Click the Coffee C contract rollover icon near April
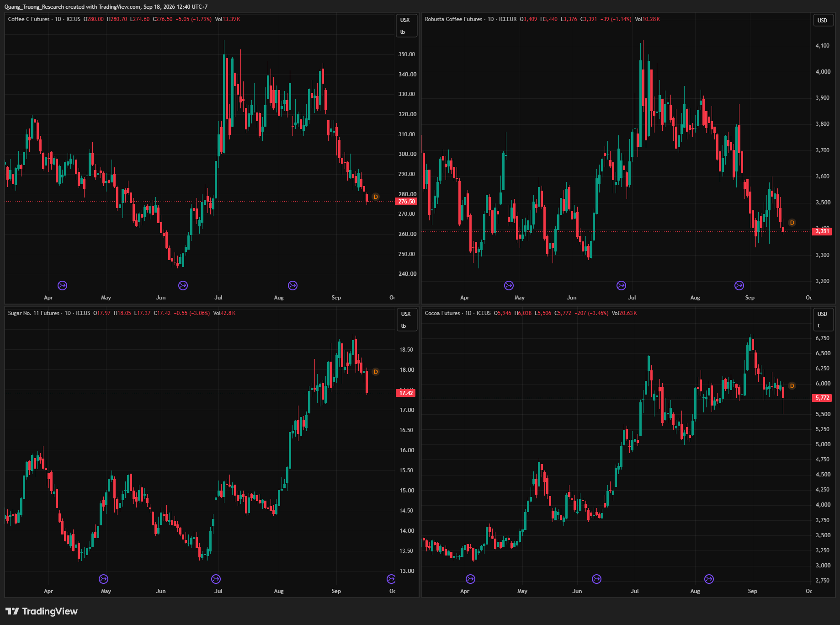This screenshot has height=625, width=840. click(x=62, y=285)
